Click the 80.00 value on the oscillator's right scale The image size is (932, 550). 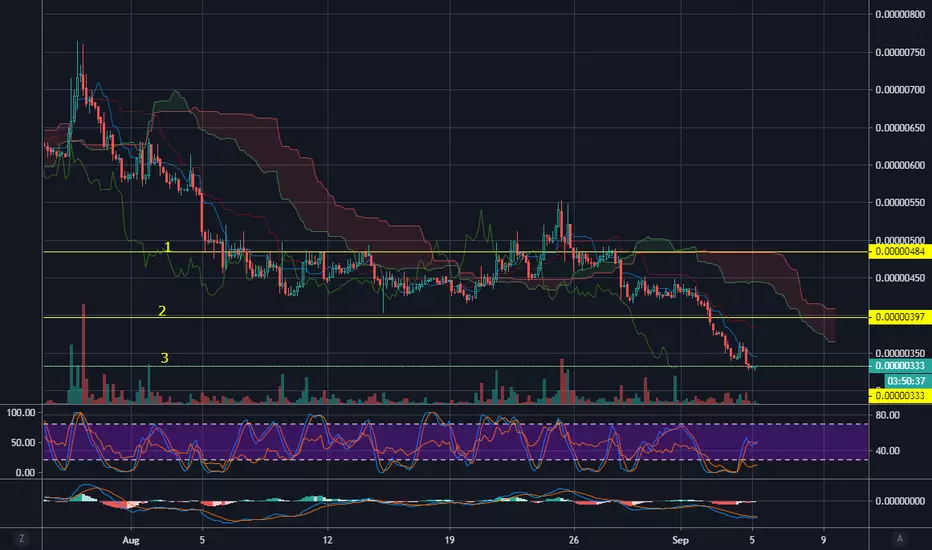[887, 415]
